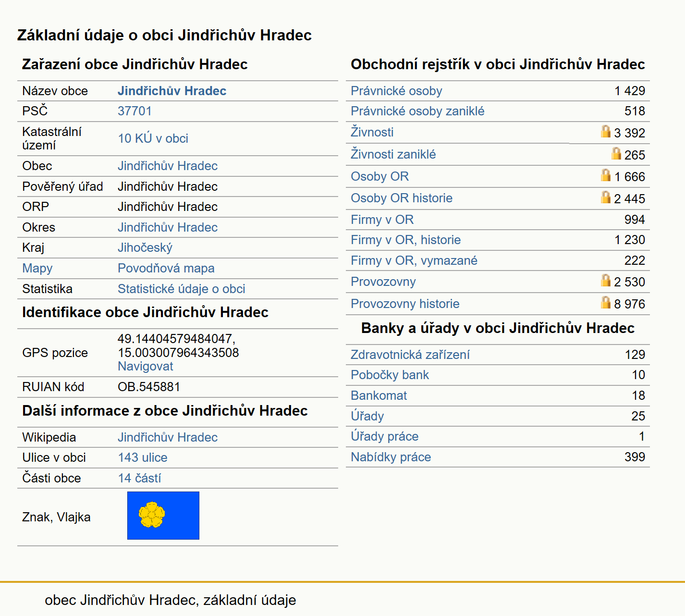
Task: Open the blue flag with yellow rose image
Action: coord(163,516)
